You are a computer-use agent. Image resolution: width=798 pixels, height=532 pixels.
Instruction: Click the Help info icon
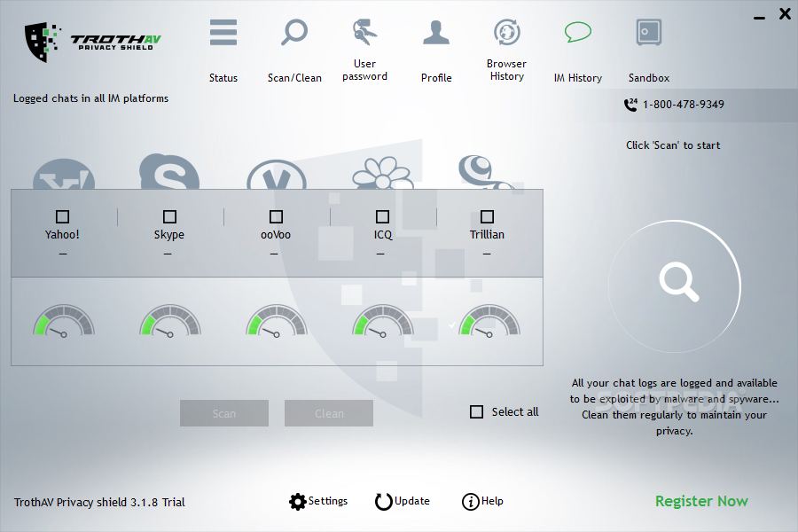pyautogui.click(x=470, y=502)
